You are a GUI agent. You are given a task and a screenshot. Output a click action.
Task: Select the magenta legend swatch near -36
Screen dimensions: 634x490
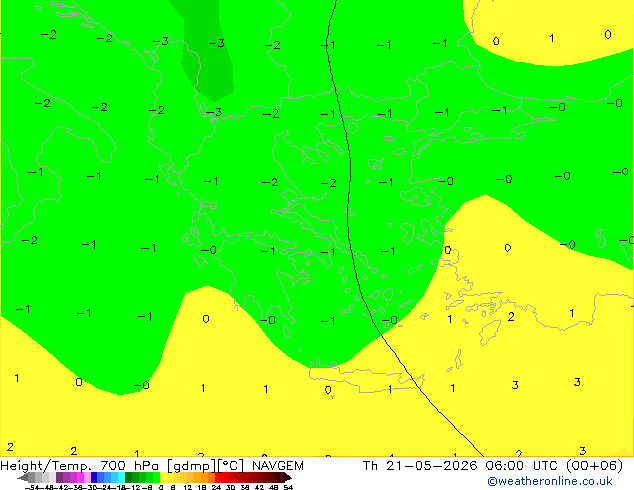click(80, 477)
